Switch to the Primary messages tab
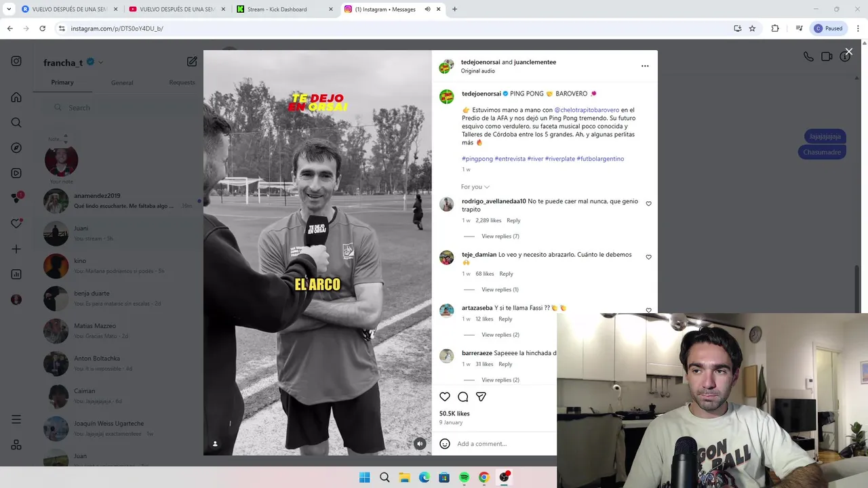 [x=62, y=83]
